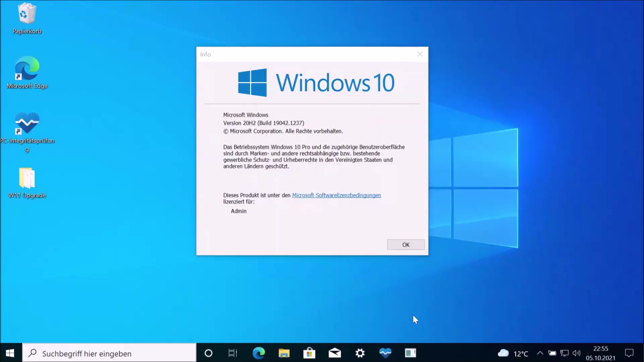Click PC Health Check taskbar icon

click(385, 353)
